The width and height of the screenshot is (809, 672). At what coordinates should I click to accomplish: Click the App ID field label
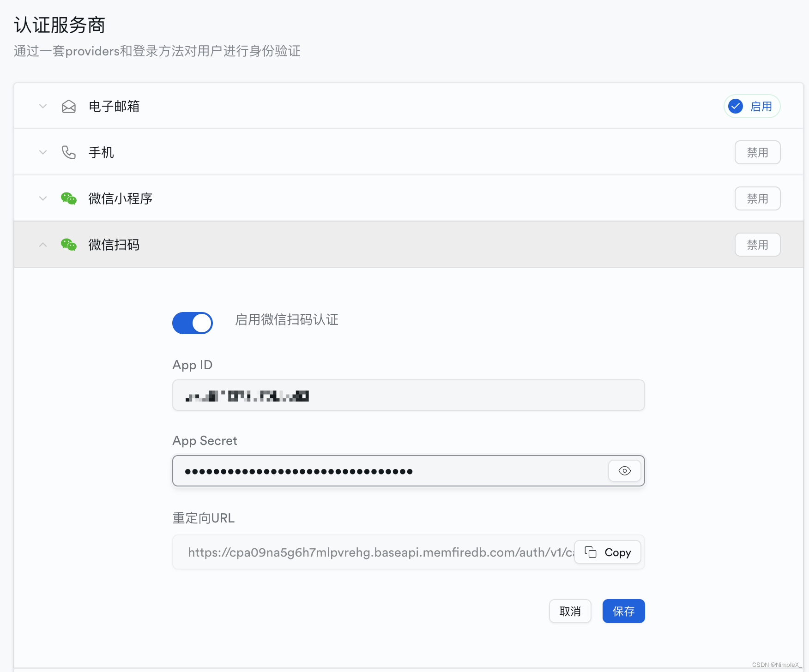(193, 365)
